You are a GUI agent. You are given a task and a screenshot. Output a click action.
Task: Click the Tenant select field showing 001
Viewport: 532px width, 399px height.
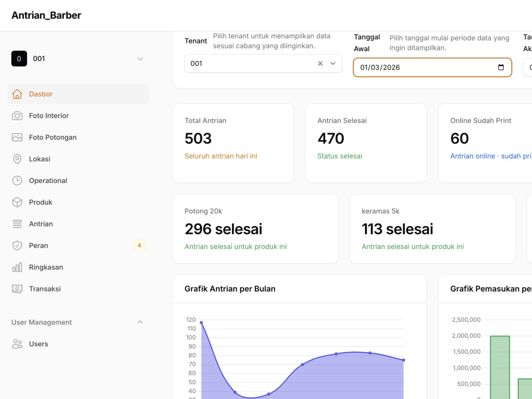[x=263, y=63]
